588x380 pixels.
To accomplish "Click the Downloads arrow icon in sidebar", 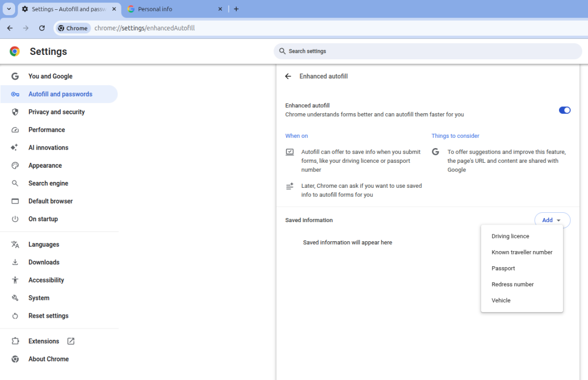I will (15, 262).
